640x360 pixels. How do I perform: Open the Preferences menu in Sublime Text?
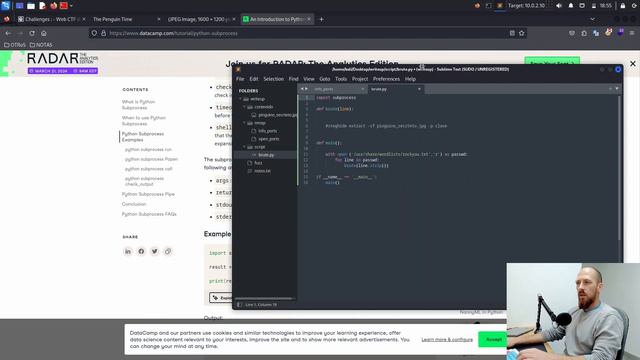(x=386, y=79)
